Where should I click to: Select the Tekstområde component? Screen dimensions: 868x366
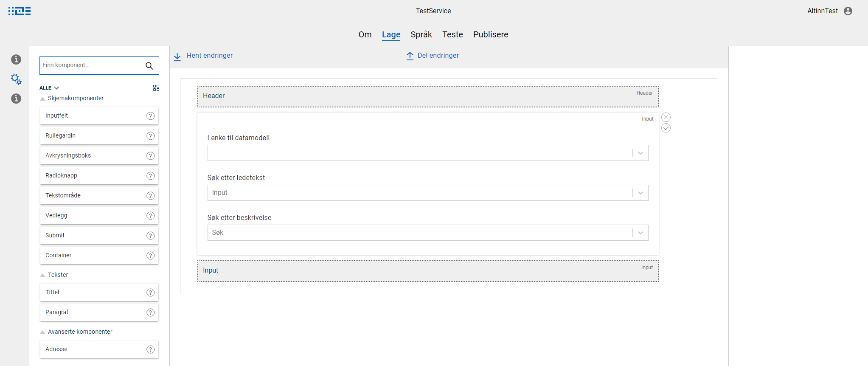coord(99,196)
